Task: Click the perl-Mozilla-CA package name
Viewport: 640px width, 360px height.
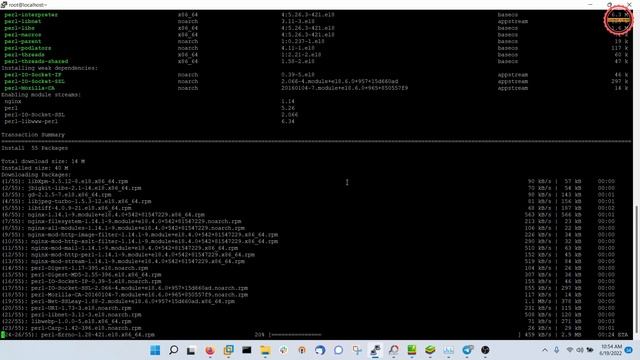Action: tap(29, 88)
